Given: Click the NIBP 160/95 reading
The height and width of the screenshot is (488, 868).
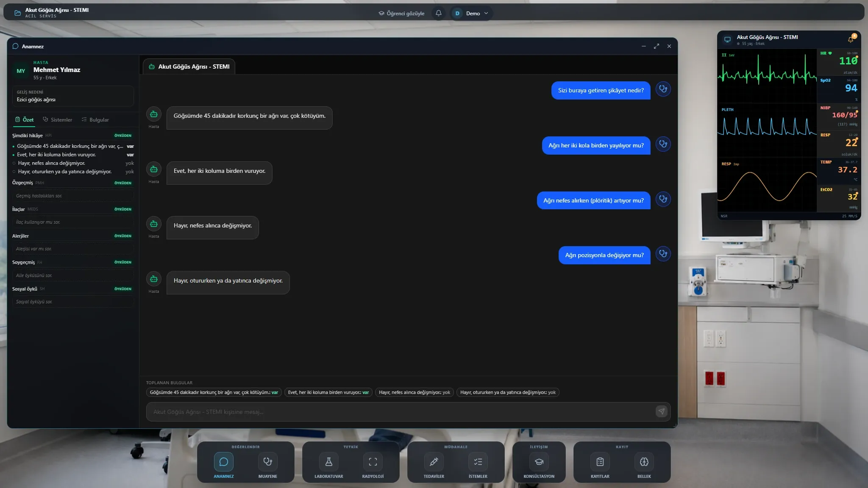Looking at the screenshot, I should click(844, 115).
